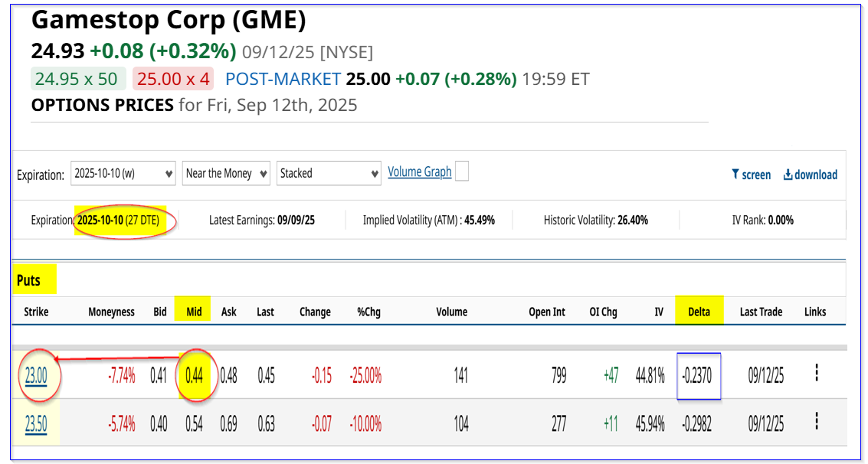Open the Stacked view dropdown
868x464 pixels.
(x=329, y=173)
